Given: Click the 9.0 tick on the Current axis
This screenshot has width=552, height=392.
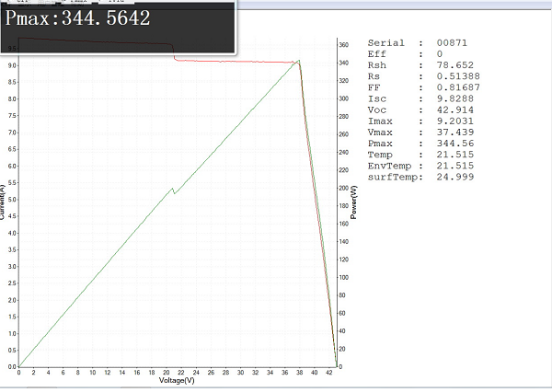Looking at the screenshot, I should (x=12, y=65).
